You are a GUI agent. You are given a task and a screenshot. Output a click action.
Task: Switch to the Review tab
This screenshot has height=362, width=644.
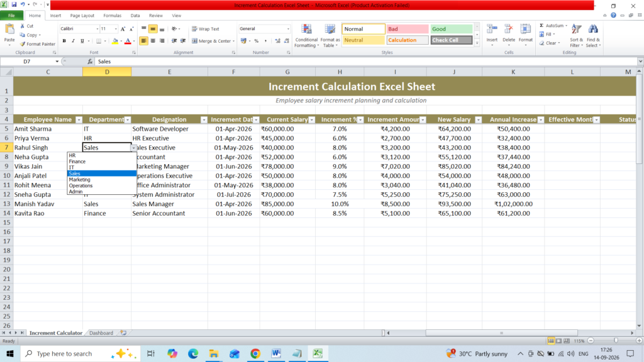[156, 16]
